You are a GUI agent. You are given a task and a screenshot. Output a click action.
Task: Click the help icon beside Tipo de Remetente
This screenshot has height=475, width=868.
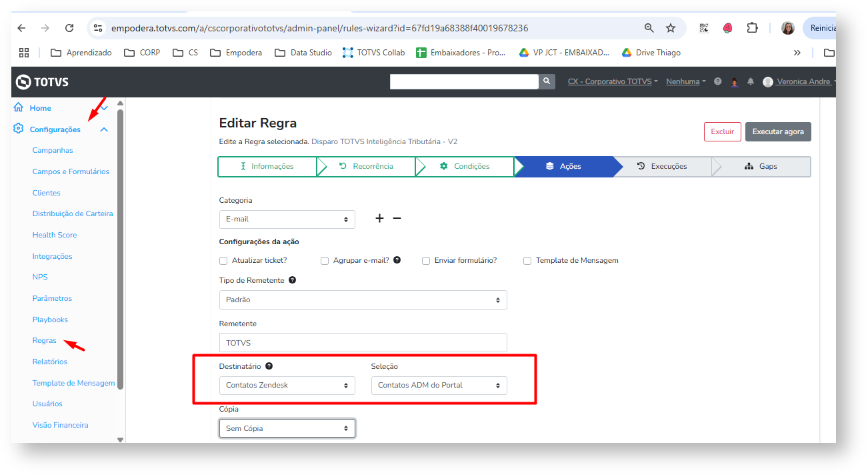point(292,280)
